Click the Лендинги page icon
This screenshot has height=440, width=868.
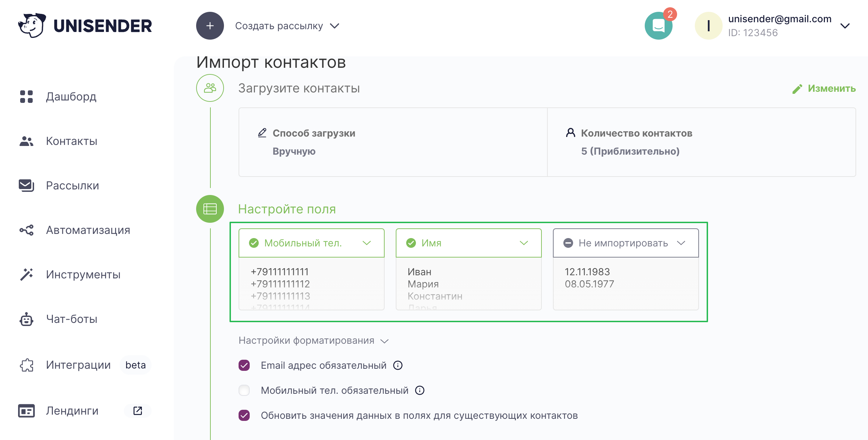[26, 411]
